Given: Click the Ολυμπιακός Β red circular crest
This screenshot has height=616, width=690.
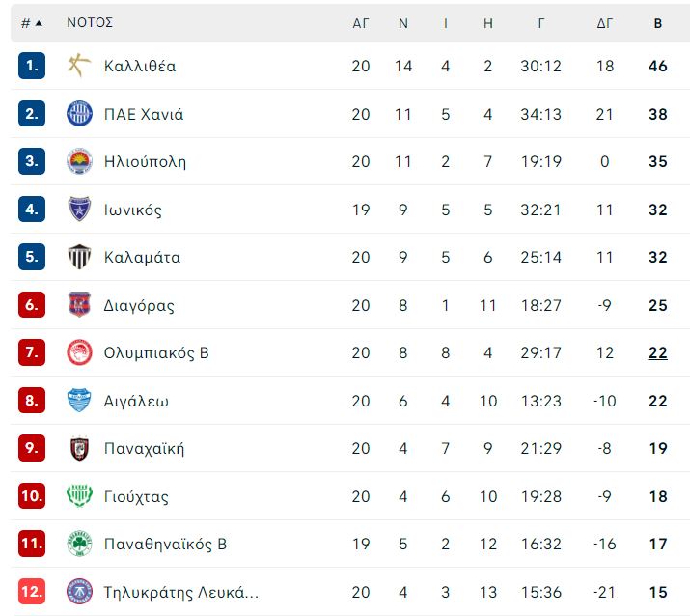Looking at the screenshot, I should [79, 352].
